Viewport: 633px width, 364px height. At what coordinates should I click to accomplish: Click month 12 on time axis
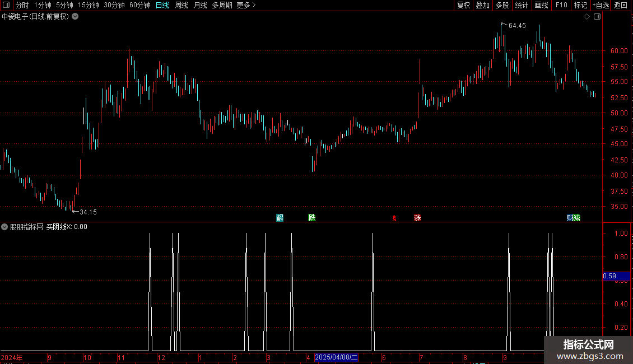click(161, 357)
